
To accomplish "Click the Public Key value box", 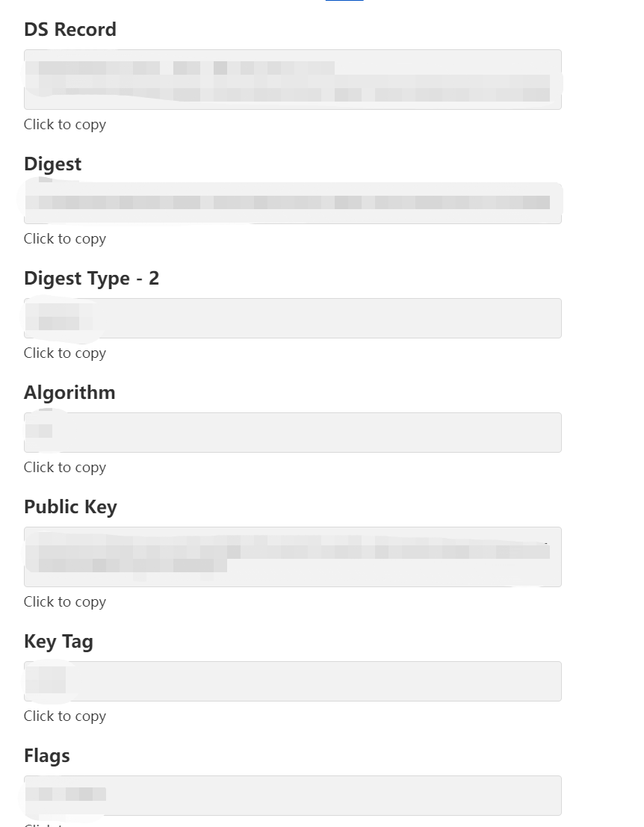I will 293,557.
